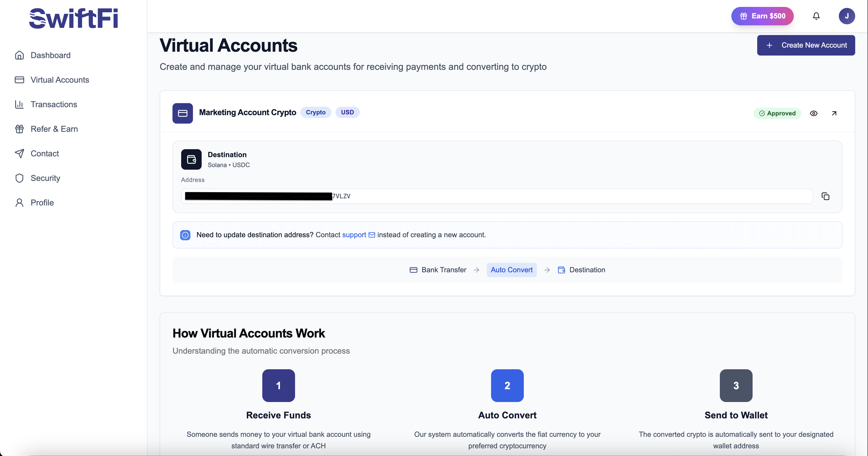The width and height of the screenshot is (868, 456).
Task: Click the wallet icon beside Destination heading
Action: tap(191, 159)
